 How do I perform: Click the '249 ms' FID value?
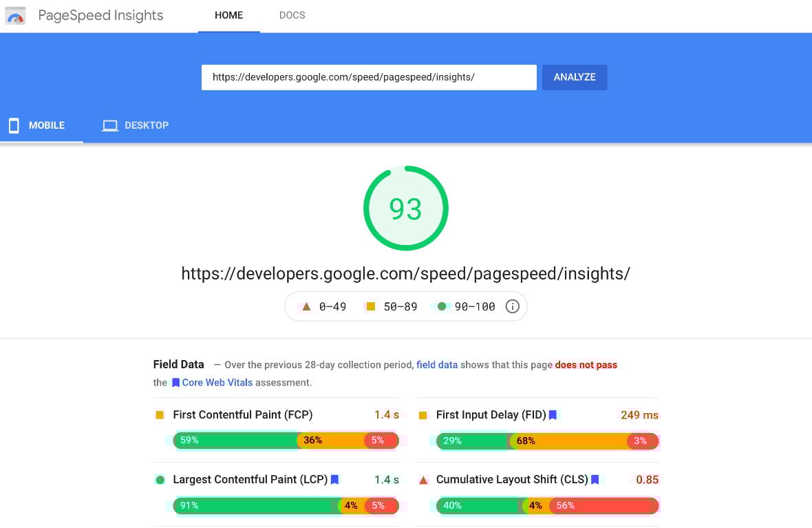click(x=639, y=415)
